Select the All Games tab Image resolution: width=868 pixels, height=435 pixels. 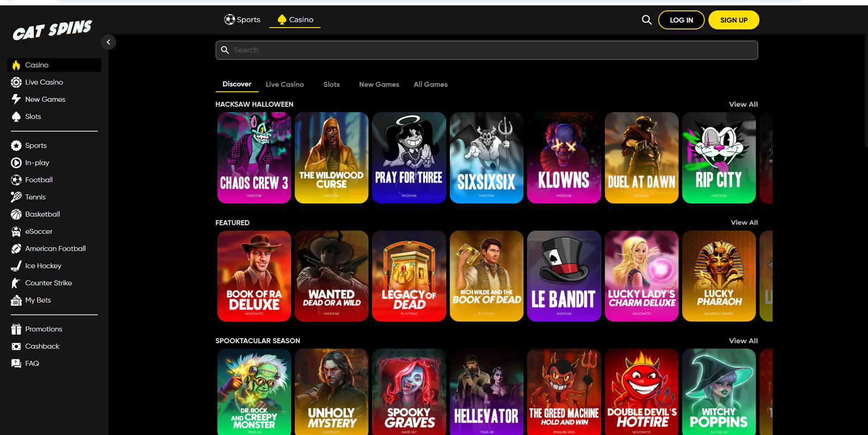(430, 85)
